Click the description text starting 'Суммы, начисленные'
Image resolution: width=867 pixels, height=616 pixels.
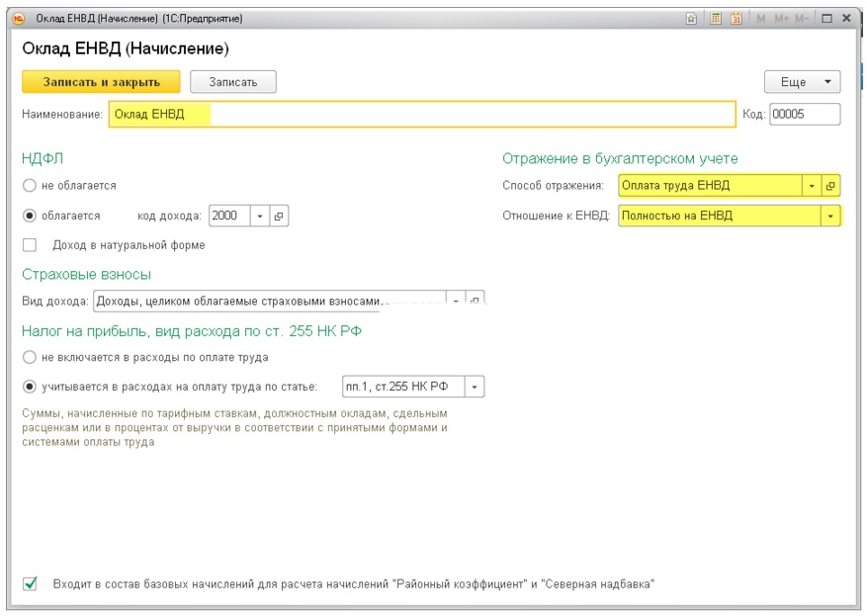click(235, 427)
